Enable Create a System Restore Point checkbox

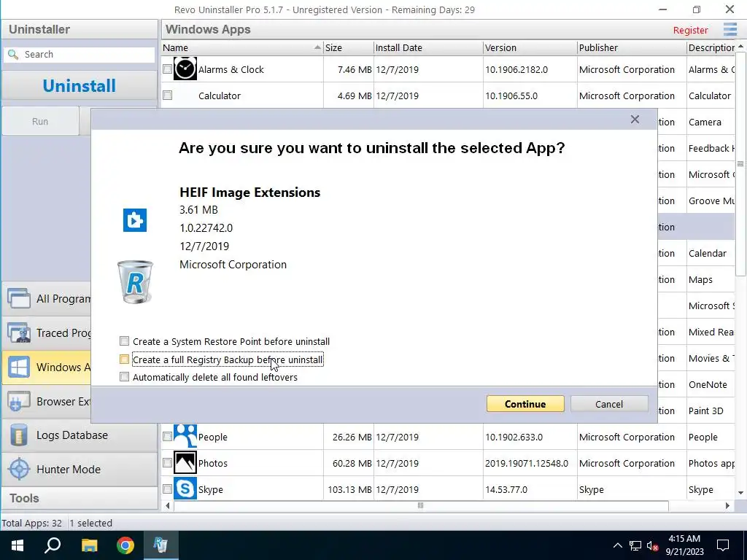click(x=124, y=341)
